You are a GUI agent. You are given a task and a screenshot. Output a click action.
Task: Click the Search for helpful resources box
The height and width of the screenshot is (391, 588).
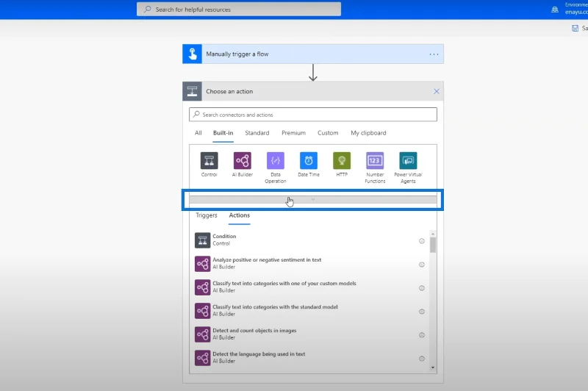[x=239, y=10]
